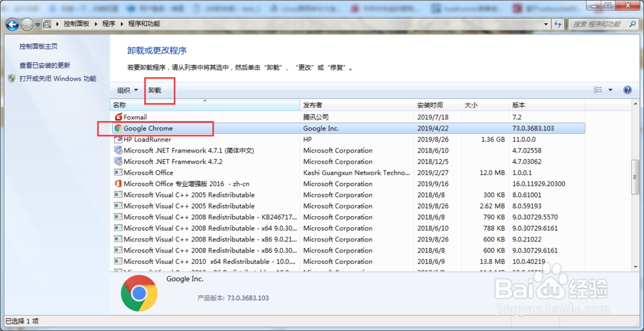This screenshot has height=331, width=644.
Task: Click the scrollbar up arrow of program list
Action: tap(636, 104)
